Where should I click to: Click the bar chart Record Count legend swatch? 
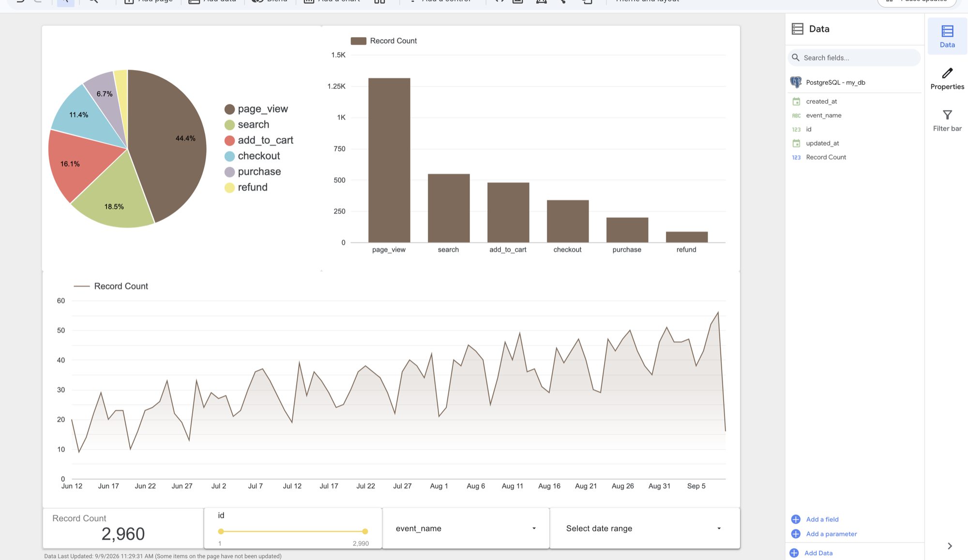coord(358,41)
